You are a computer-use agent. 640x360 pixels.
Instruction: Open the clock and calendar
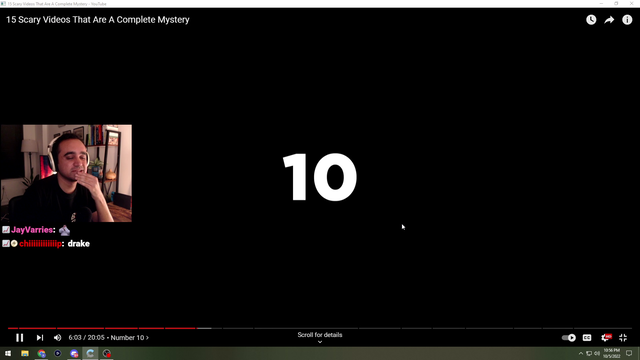(611, 353)
